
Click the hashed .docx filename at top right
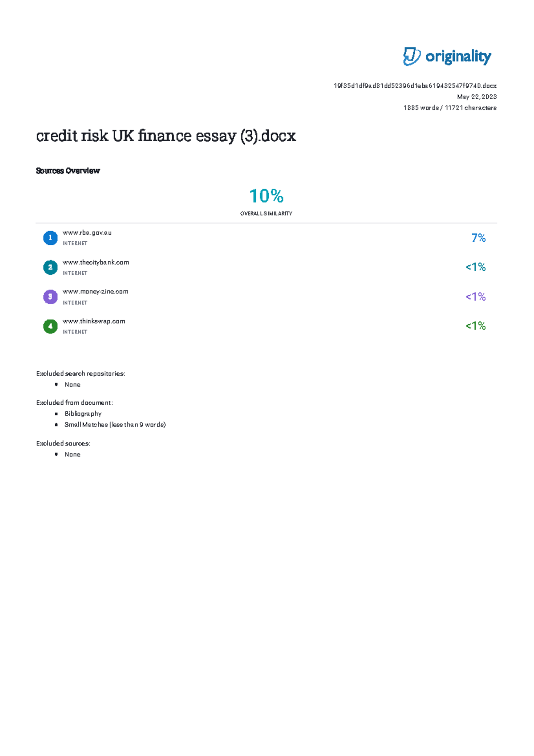[x=415, y=86]
